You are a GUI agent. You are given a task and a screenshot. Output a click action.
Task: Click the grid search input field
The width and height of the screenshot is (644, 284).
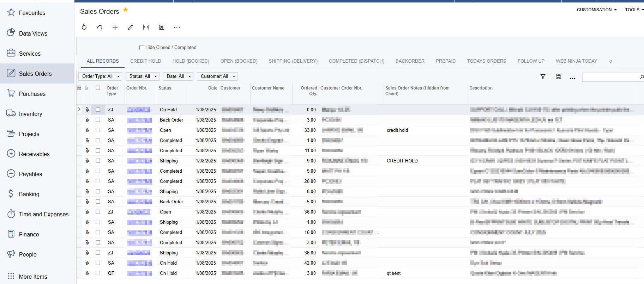(610, 77)
